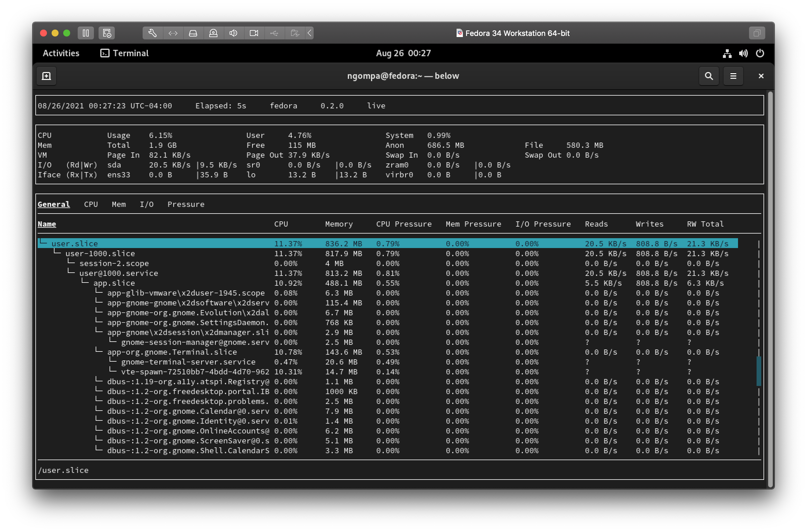Click the '686.5 MB' Anon memory value

click(x=446, y=145)
